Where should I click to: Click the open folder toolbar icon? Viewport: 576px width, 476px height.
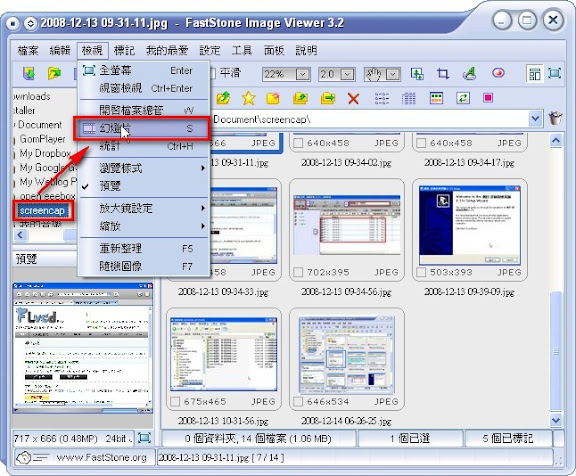pyautogui.click(x=54, y=73)
